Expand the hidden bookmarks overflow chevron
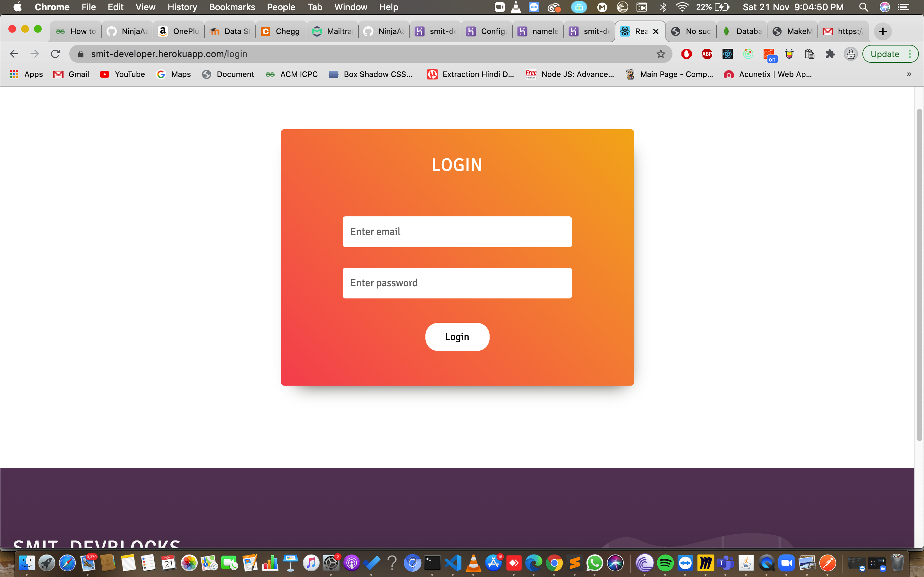924x577 pixels. click(909, 74)
